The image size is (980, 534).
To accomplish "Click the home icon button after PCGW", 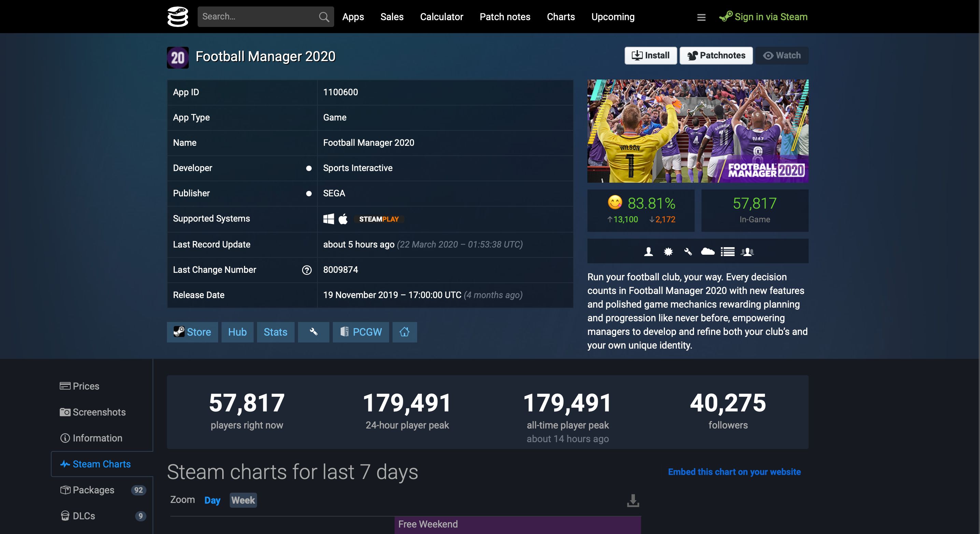I will pyautogui.click(x=404, y=332).
